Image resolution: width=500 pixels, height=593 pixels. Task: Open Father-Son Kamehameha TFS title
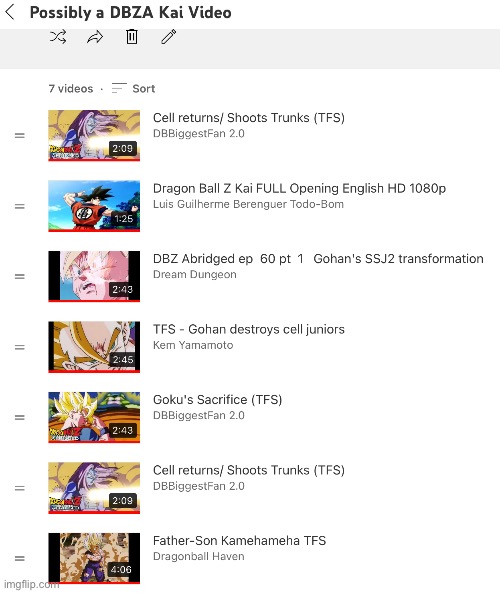point(239,540)
